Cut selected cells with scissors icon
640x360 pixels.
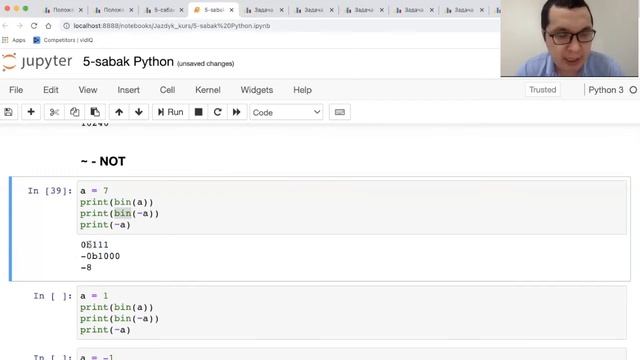pyautogui.click(x=54, y=112)
